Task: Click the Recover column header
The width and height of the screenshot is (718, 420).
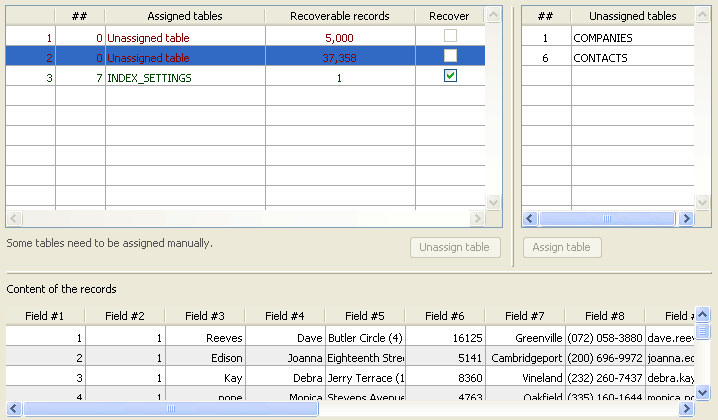Action: (x=448, y=16)
